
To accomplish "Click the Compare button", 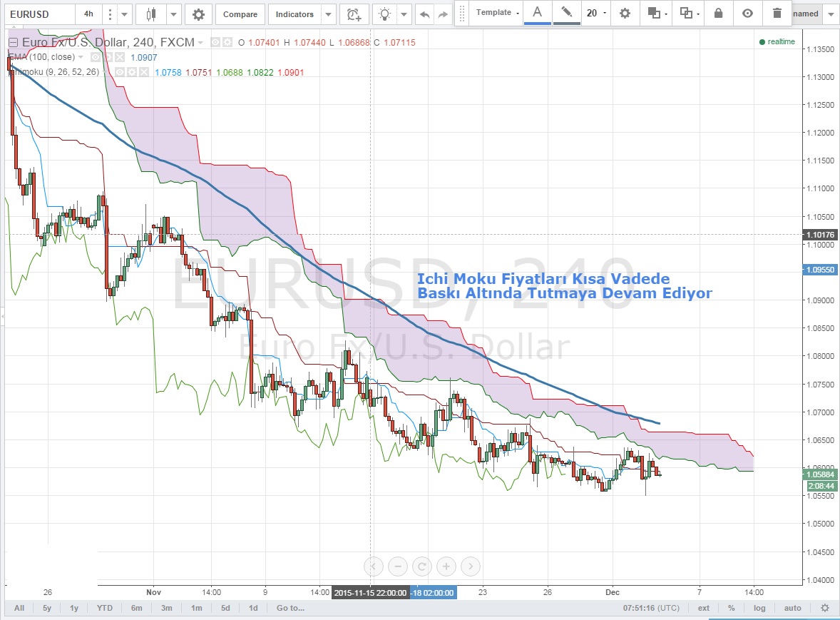I will [240, 14].
